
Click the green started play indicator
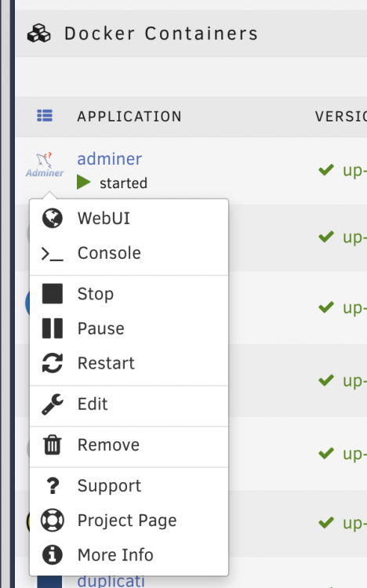click(x=84, y=183)
